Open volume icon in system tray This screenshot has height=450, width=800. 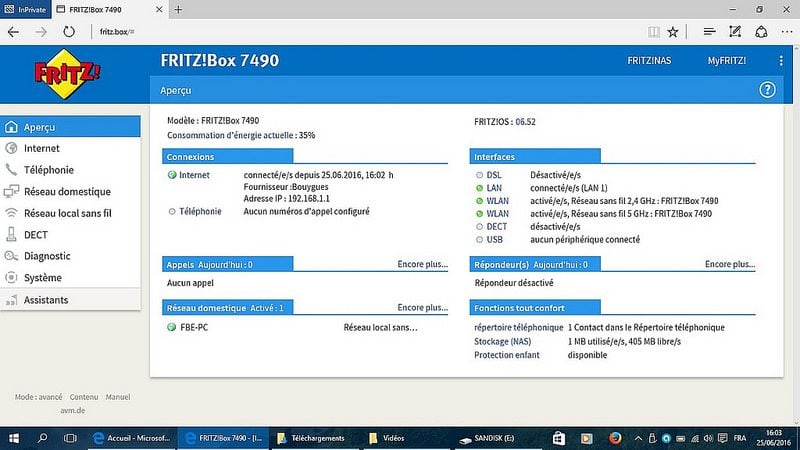pyautogui.click(x=708, y=438)
